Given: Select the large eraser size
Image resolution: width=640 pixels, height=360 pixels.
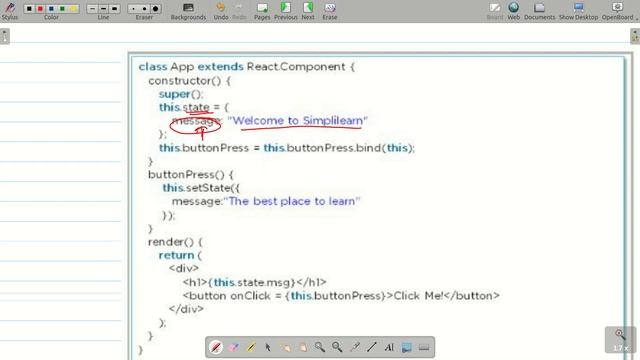Looking at the screenshot, I should point(156,9).
